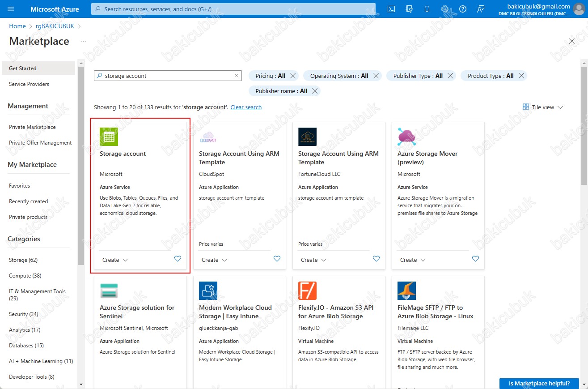Viewport: 588px width, 389px height.
Task: Click the Modern Workplace Cloud Storage icon
Action: point(208,291)
